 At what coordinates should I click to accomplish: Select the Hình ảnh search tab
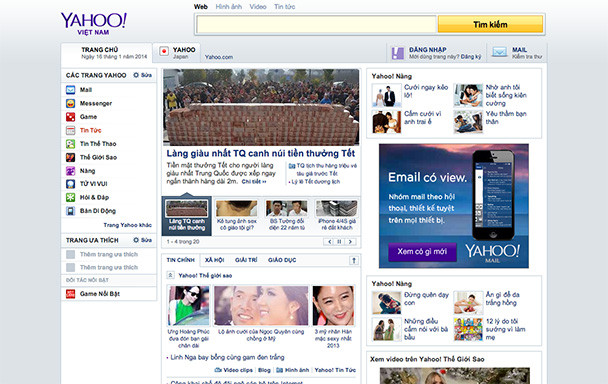pyautogui.click(x=229, y=7)
